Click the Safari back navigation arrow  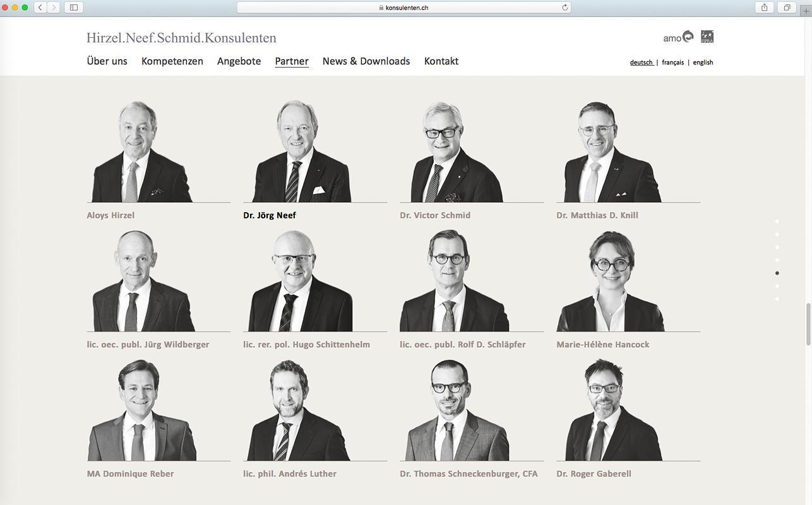coord(40,8)
